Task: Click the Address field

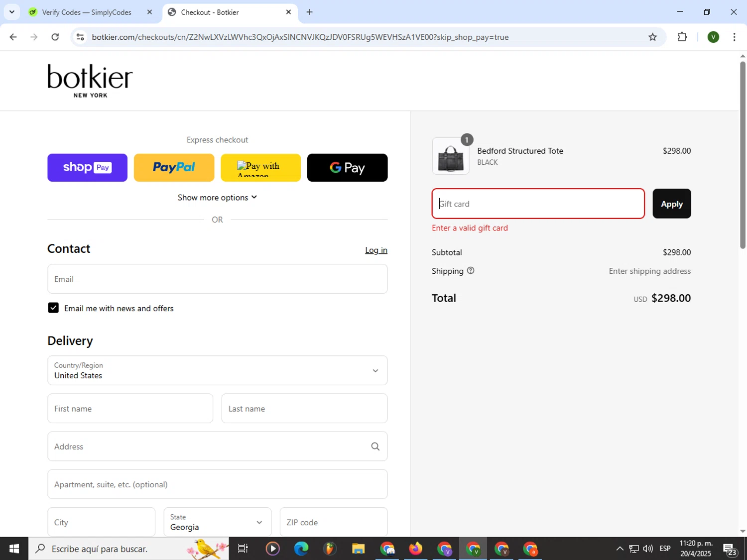Action: point(217,446)
